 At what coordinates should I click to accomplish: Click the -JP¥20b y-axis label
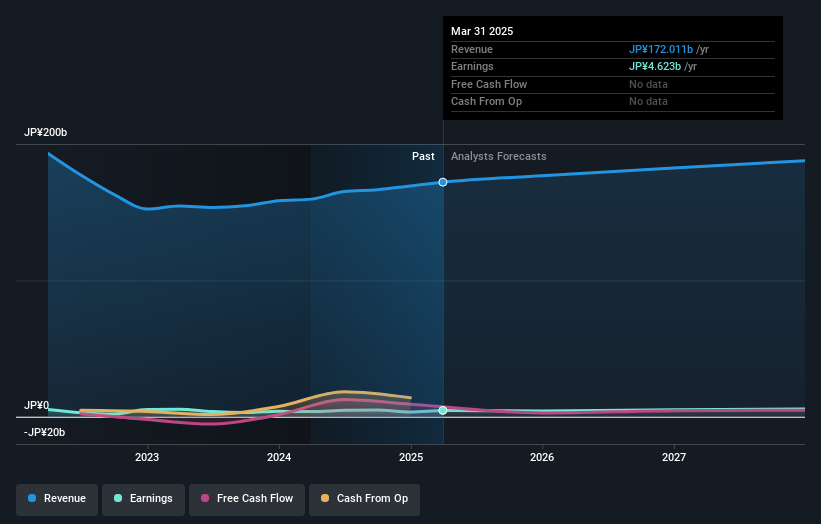click(45, 432)
